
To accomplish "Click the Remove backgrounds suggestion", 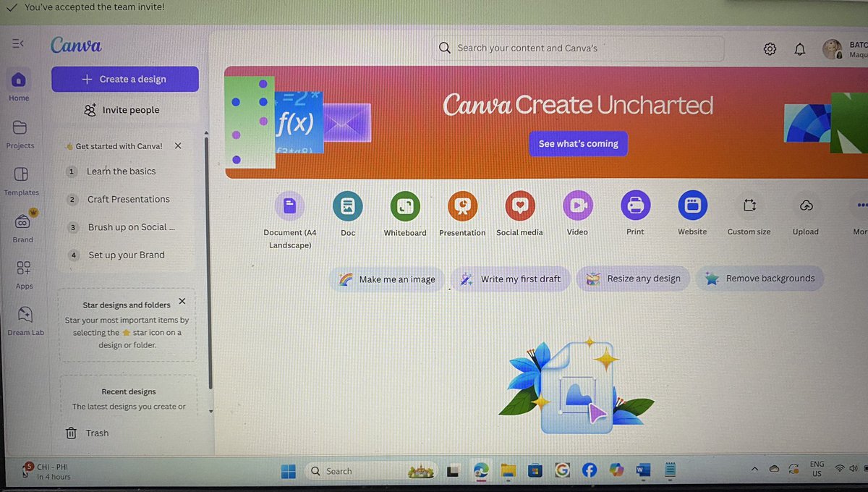I will 759,279.
